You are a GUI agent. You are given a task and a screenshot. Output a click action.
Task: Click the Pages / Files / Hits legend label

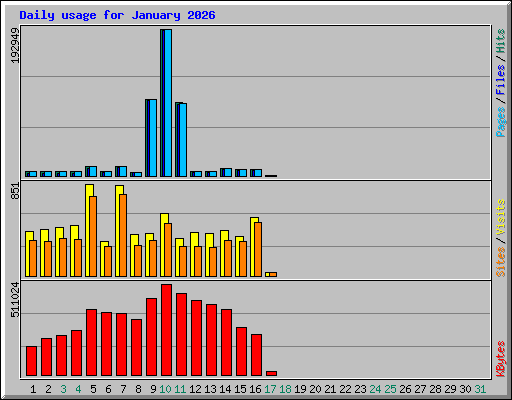(500, 83)
